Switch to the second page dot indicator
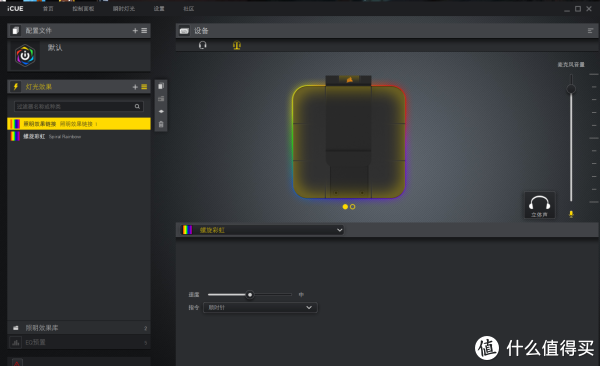Image resolution: width=600 pixels, height=366 pixels. (352, 207)
